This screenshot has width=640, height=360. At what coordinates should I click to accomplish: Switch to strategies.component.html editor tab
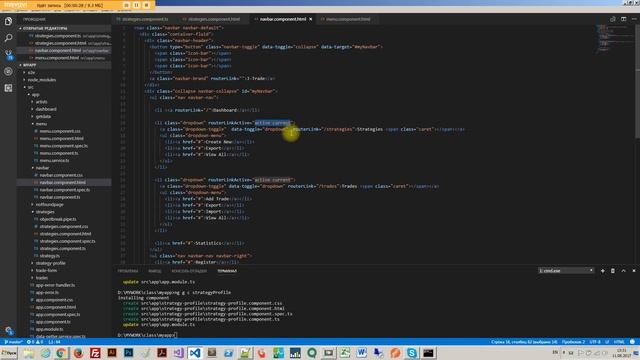click(x=213, y=19)
